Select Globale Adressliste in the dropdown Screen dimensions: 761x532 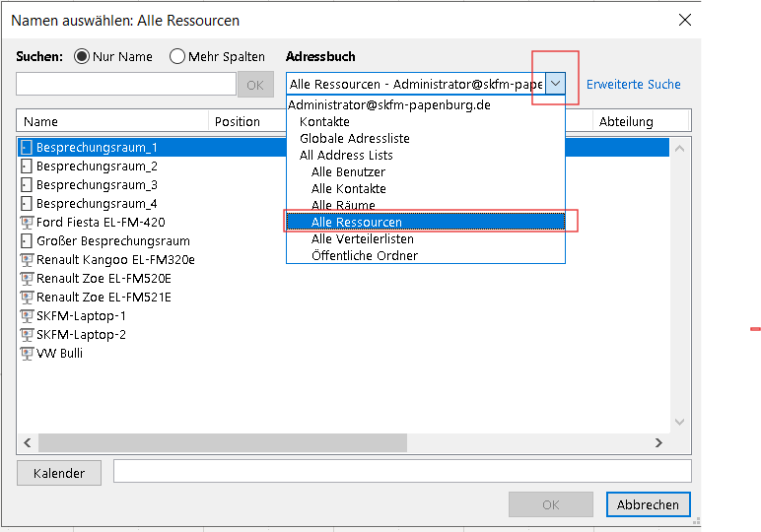(x=355, y=139)
